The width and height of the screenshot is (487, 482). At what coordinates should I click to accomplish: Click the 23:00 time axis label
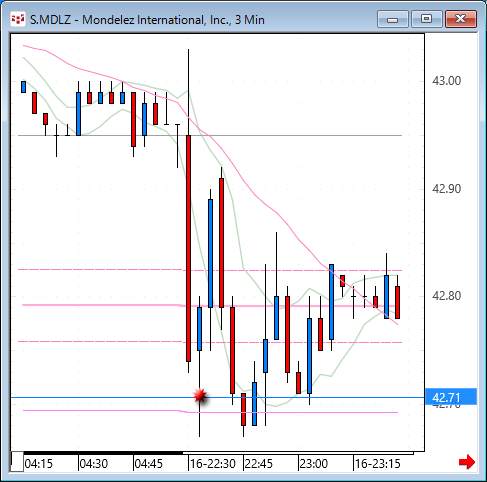[x=314, y=464]
